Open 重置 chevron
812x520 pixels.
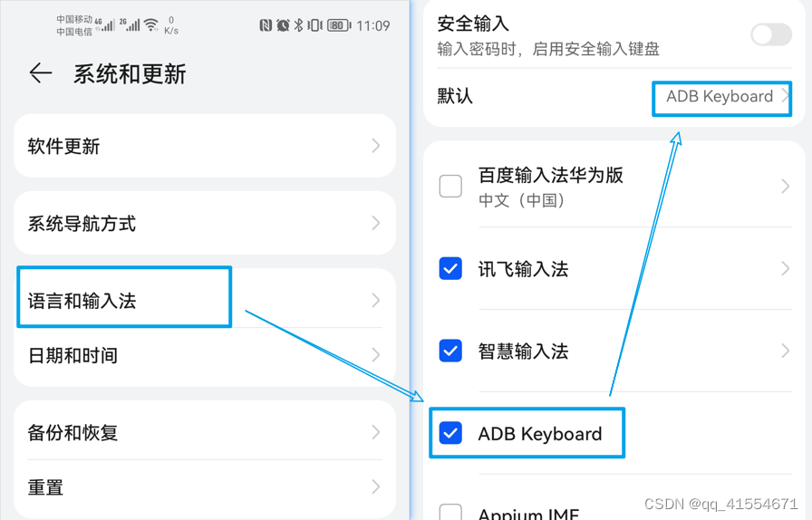376,486
